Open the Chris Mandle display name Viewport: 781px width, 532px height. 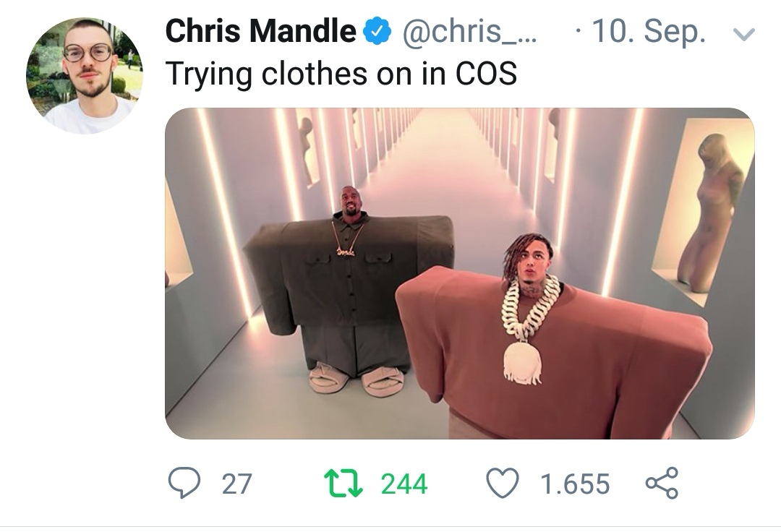pyautogui.click(x=260, y=31)
